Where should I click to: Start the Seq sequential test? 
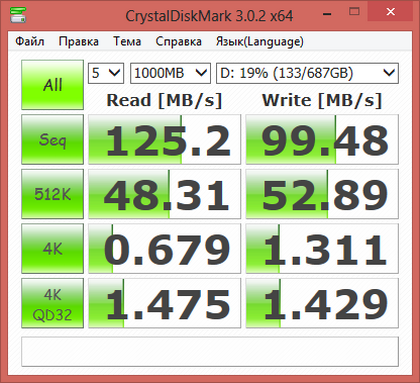tap(52, 139)
